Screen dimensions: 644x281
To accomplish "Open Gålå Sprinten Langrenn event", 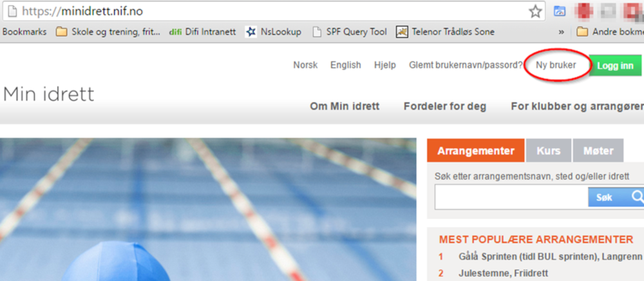I will tap(551, 257).
